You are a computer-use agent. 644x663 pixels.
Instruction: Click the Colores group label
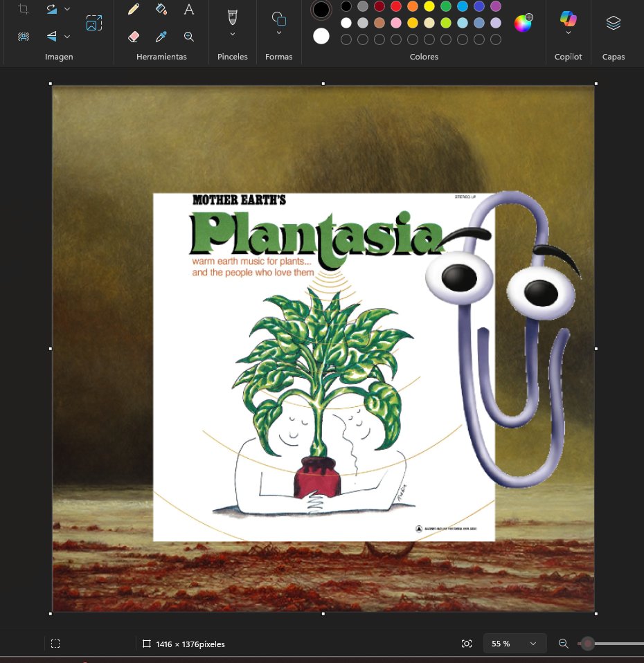(x=424, y=57)
